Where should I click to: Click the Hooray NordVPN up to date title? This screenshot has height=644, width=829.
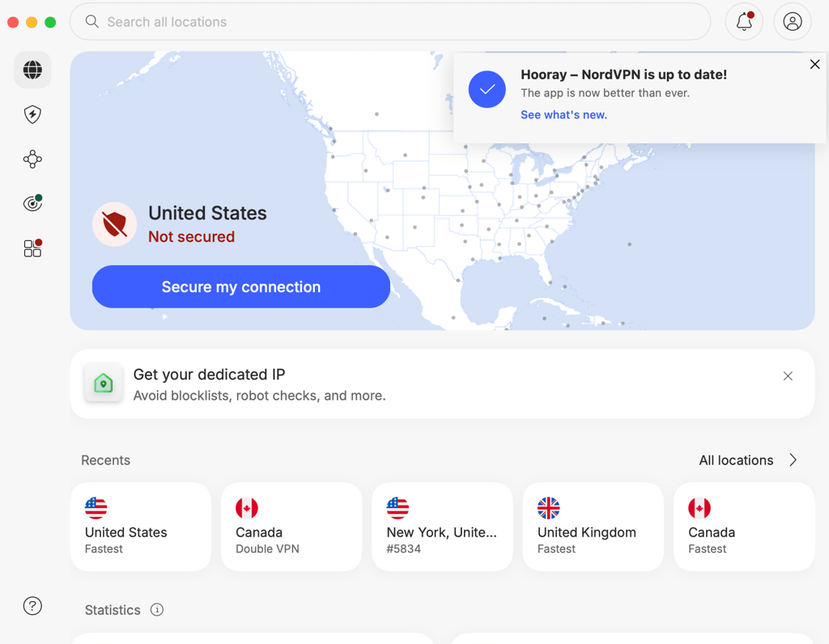[624, 74]
